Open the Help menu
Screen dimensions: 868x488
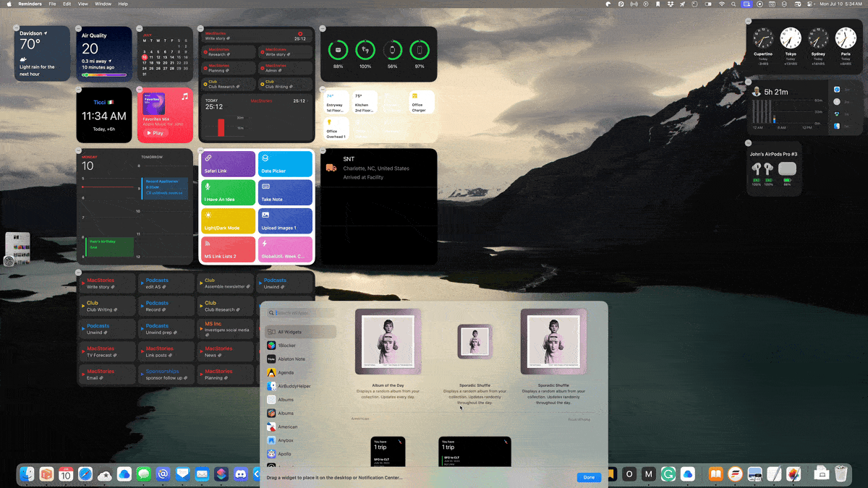pyautogui.click(x=123, y=4)
